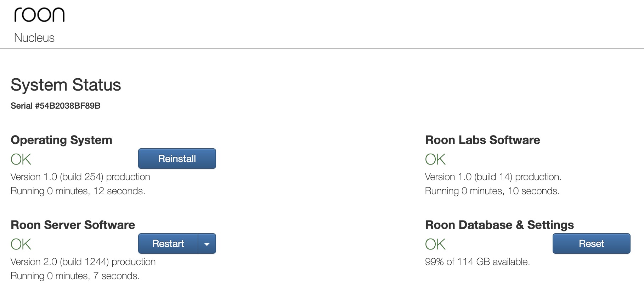Click the roon logo
644x293 pixels.
tap(39, 15)
